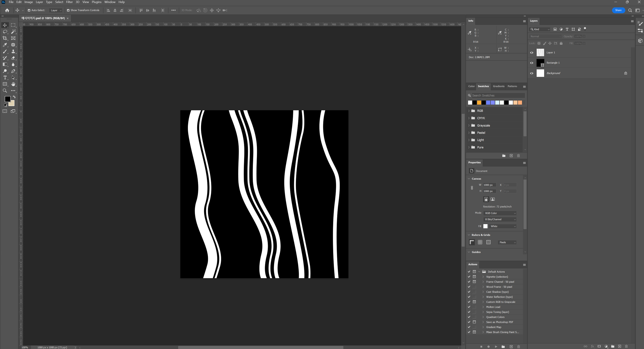Image resolution: width=644 pixels, height=349 pixels.
Task: Select the Move tool
Action: tap(5, 25)
